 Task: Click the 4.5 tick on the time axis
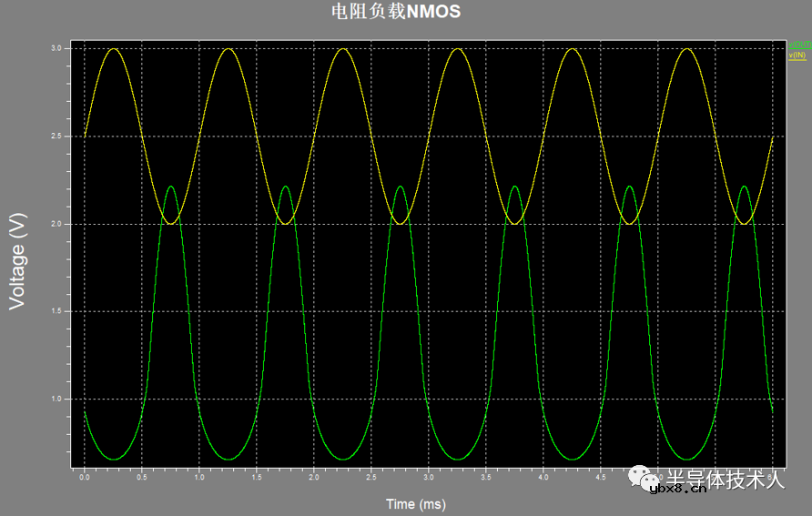tap(600, 477)
